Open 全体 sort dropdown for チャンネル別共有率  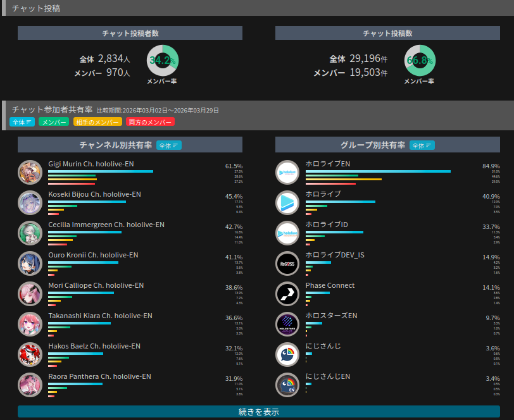169,145
